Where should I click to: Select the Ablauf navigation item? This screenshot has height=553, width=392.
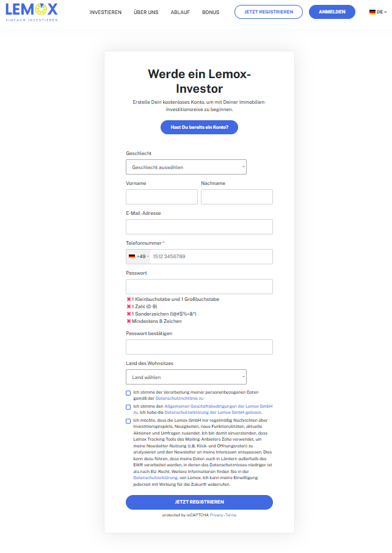(180, 12)
